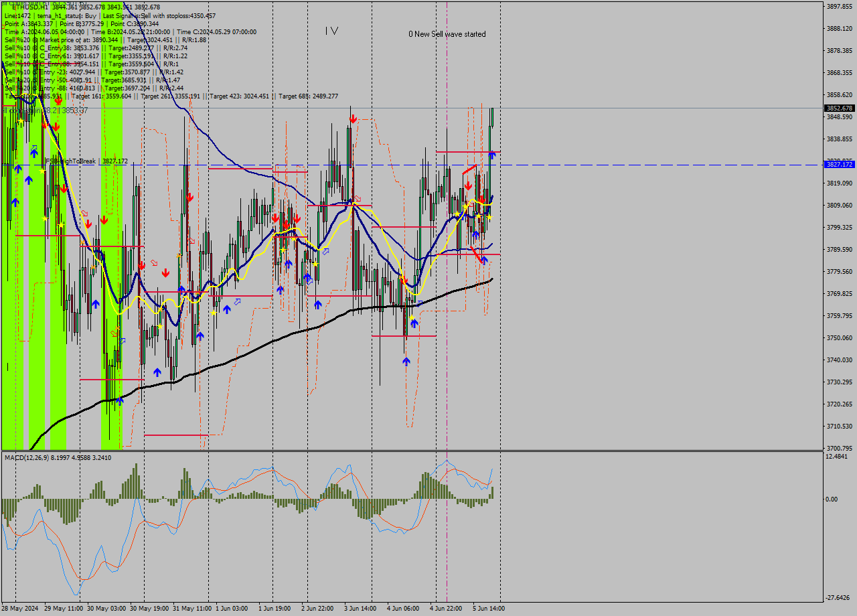Click the blue arrow at 30 May green band bottom

click(x=120, y=400)
